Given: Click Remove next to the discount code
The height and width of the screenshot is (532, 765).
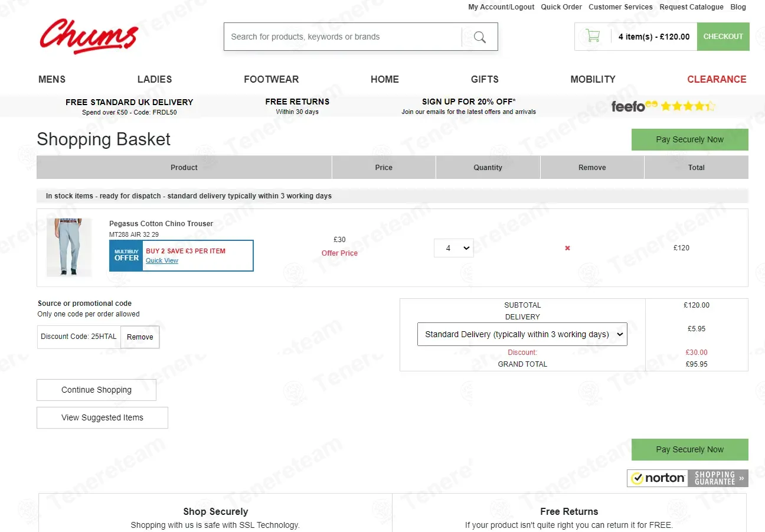Looking at the screenshot, I should coord(140,337).
